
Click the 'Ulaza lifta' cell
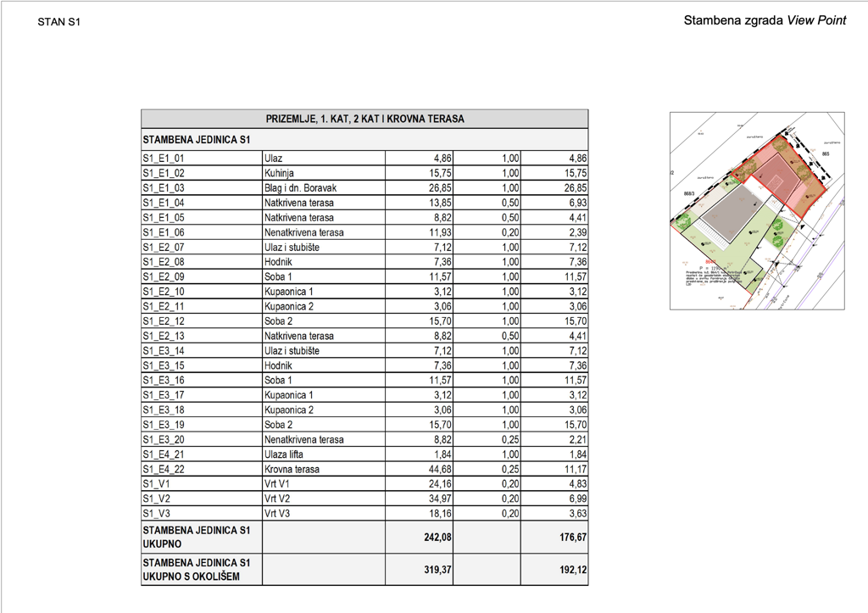324,454
